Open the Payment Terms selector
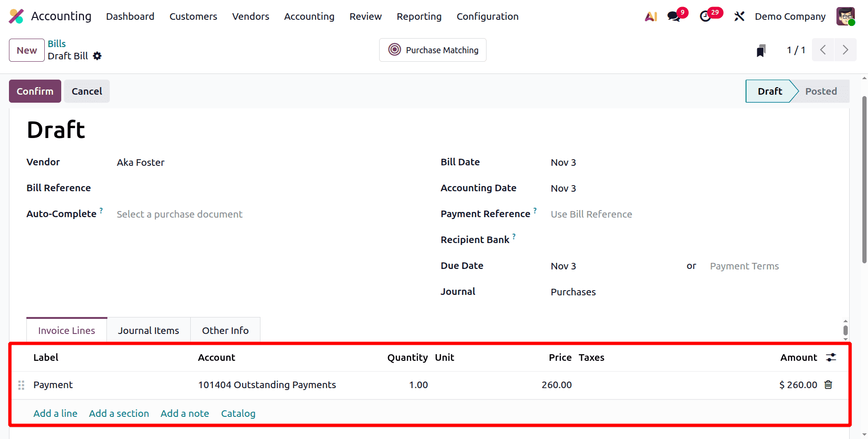The width and height of the screenshot is (868, 439). tap(744, 266)
